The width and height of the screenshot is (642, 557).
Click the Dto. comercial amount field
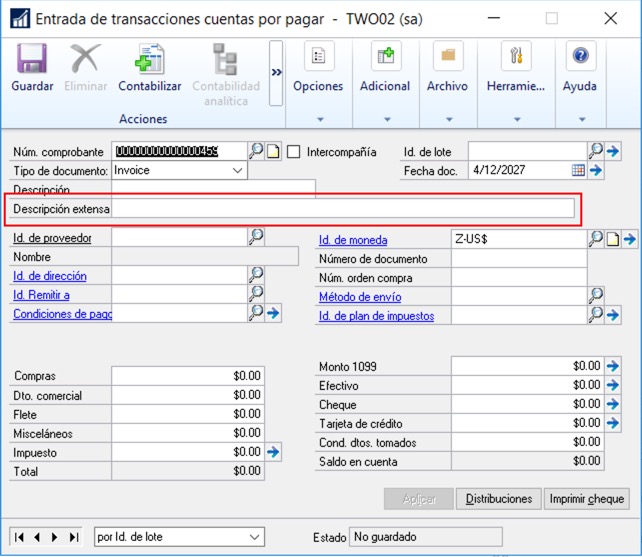(188, 395)
